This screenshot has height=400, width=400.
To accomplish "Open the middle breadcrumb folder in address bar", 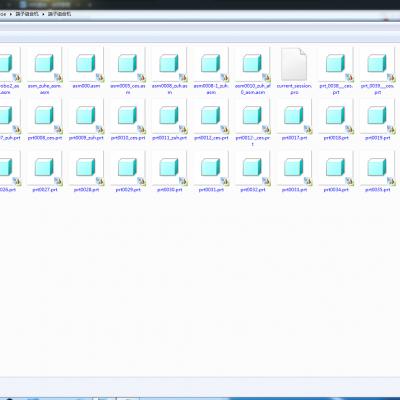I will [27, 14].
